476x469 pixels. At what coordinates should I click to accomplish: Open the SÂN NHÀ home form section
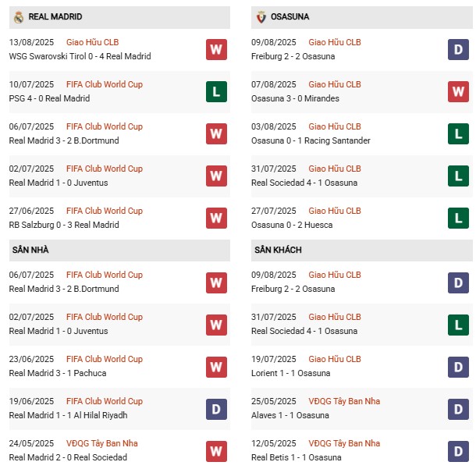27,250
